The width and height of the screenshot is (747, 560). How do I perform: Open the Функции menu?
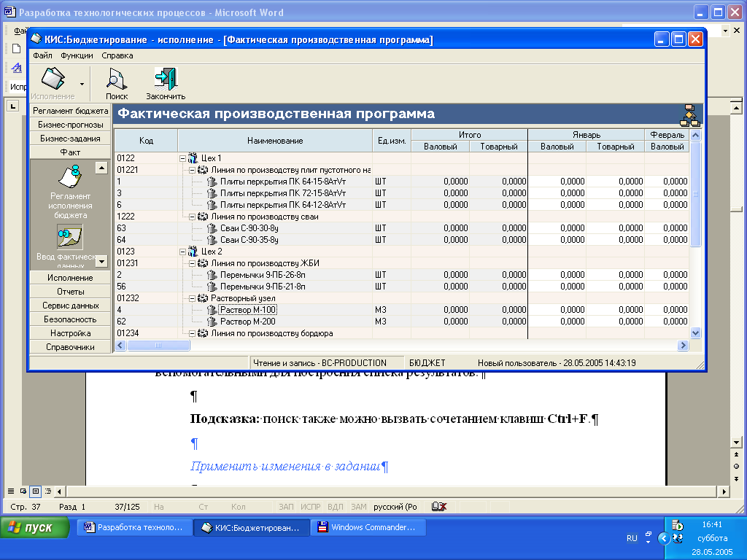click(x=77, y=55)
